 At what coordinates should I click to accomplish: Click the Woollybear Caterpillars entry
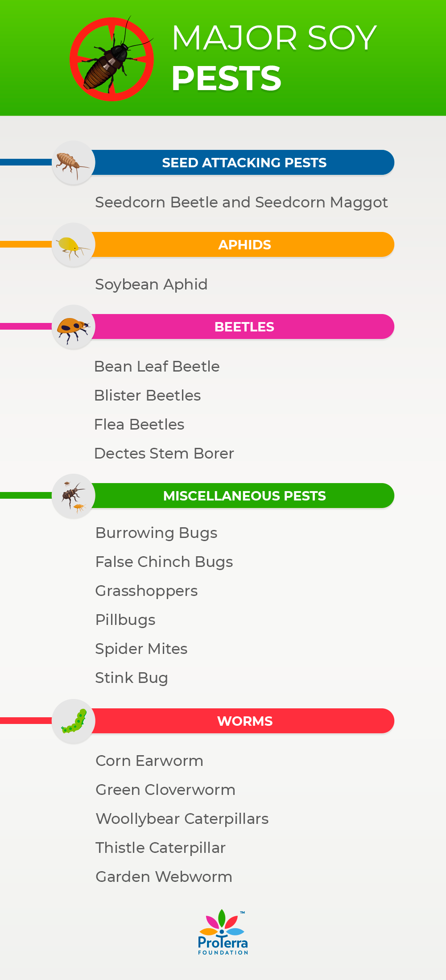[x=182, y=819]
